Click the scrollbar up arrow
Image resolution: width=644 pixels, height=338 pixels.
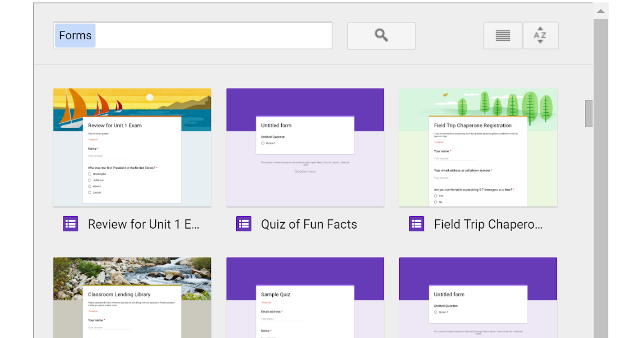(x=601, y=11)
